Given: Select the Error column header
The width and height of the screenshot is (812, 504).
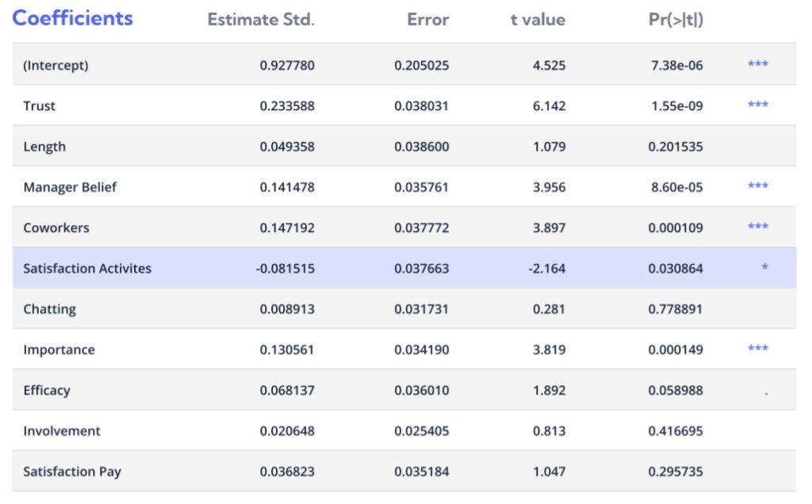Looking at the screenshot, I should (427, 20).
